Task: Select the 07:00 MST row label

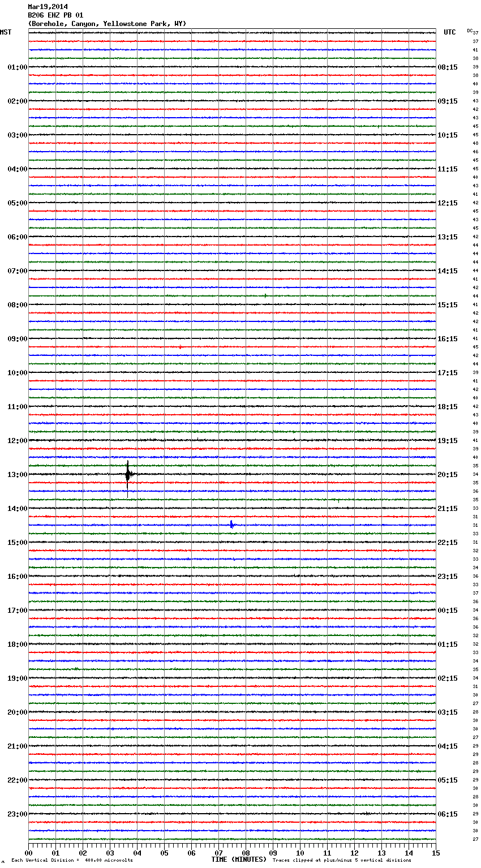Action: coord(17,271)
